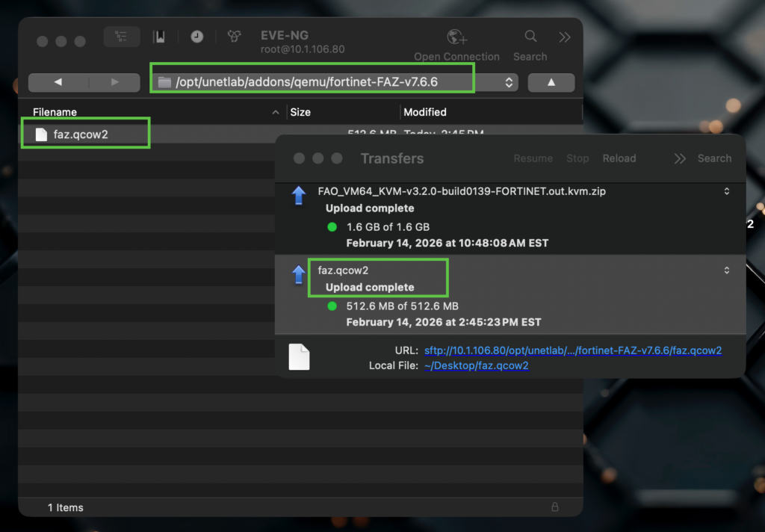Click Search in the Transfers window
Viewport: 765px width, 532px height.
pos(713,158)
